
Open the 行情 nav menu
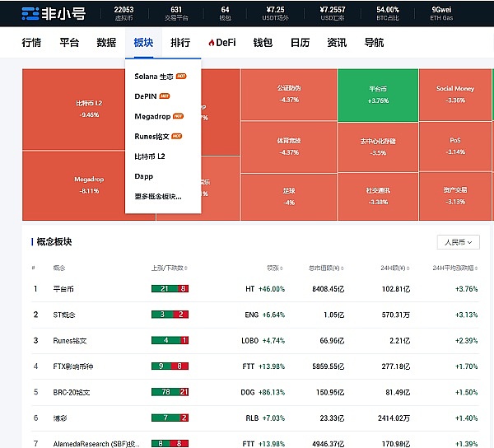31,43
